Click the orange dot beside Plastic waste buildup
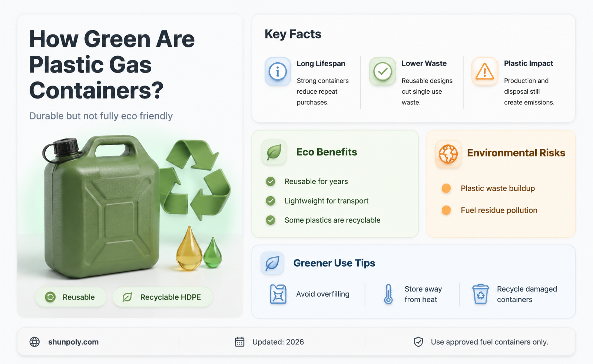This screenshot has height=364, width=593. pos(446,188)
